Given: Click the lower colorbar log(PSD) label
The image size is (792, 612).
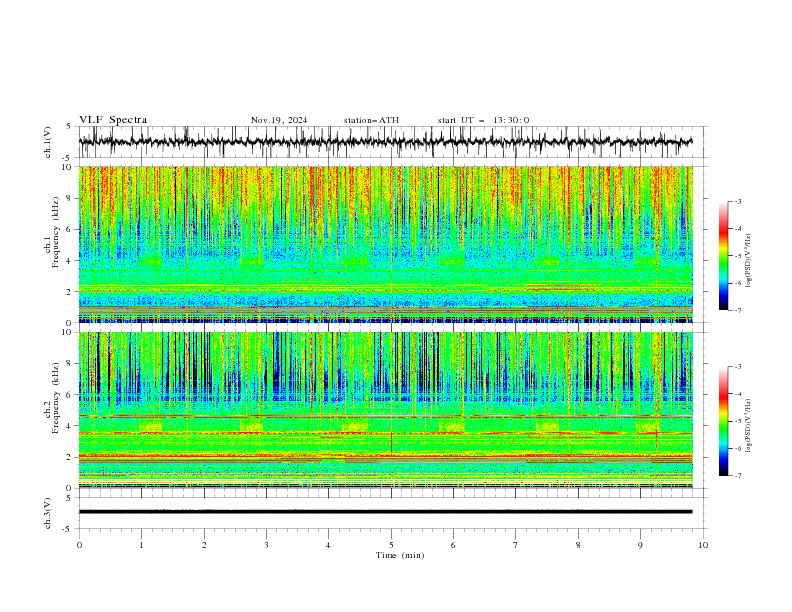Looking at the screenshot, I should [748, 426].
